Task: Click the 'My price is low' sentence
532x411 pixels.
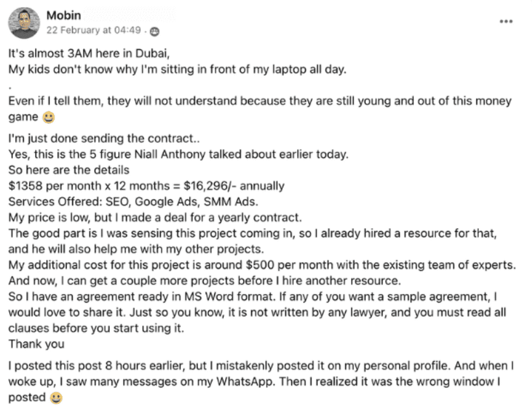Action: coord(154,217)
